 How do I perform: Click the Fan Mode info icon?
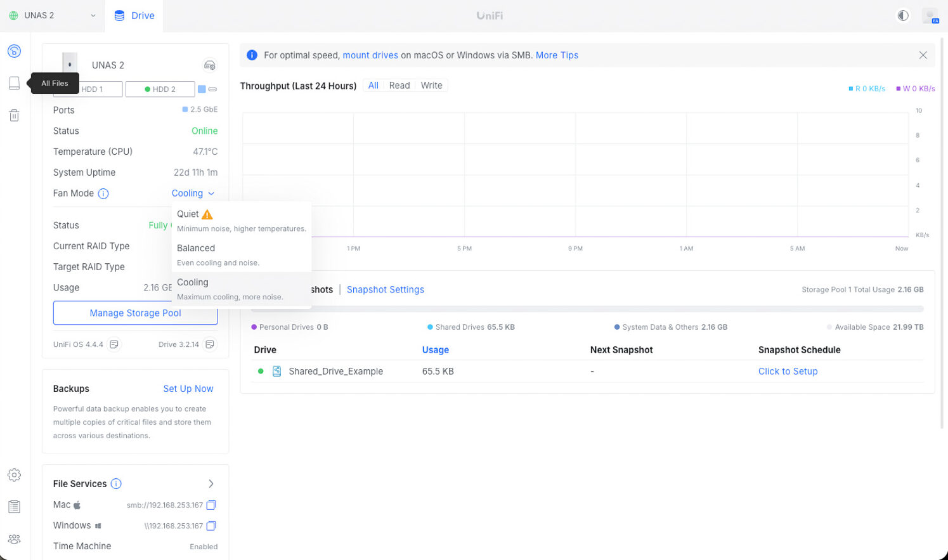(x=103, y=194)
